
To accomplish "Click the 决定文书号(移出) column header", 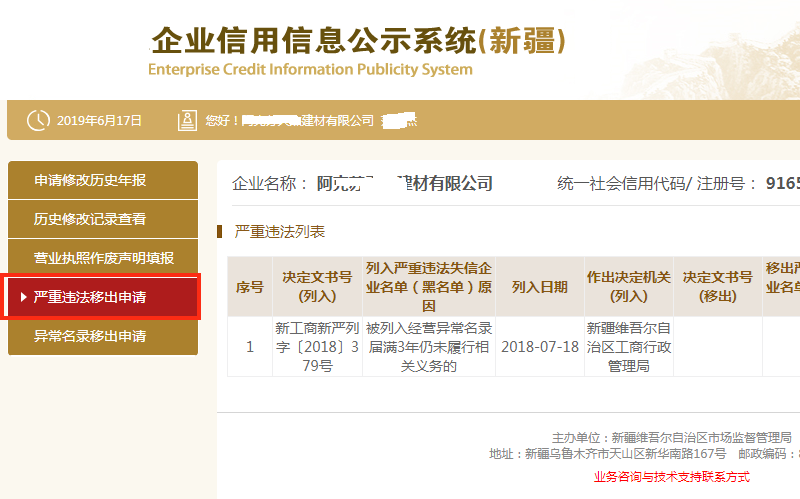I will pos(717,287).
